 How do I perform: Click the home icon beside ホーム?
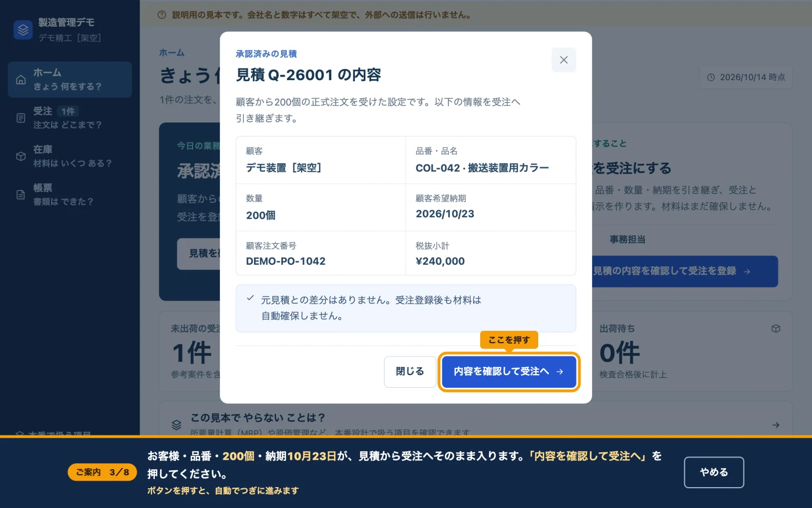(21, 80)
